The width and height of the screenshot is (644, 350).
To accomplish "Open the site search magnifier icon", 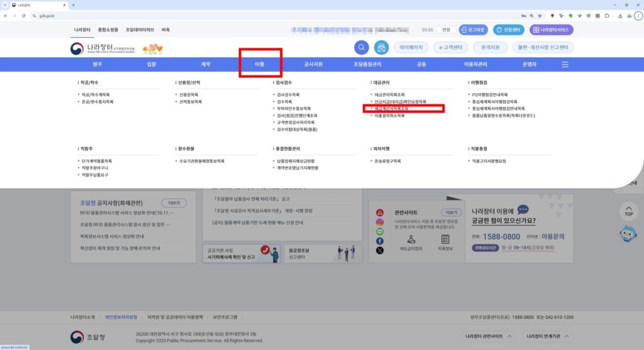I will [x=362, y=48].
